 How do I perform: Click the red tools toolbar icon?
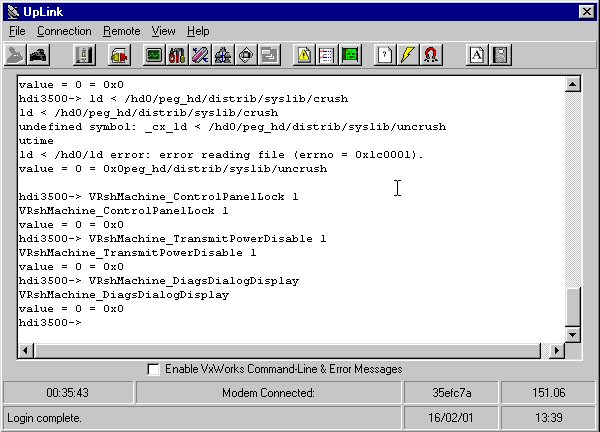point(177,55)
